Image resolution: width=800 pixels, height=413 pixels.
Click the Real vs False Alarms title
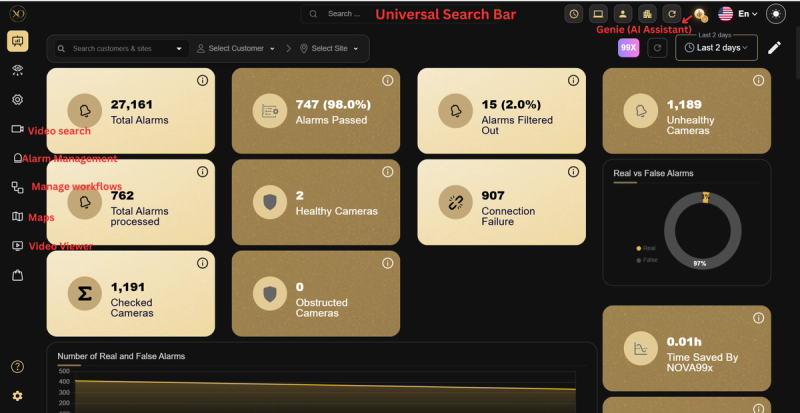point(653,173)
